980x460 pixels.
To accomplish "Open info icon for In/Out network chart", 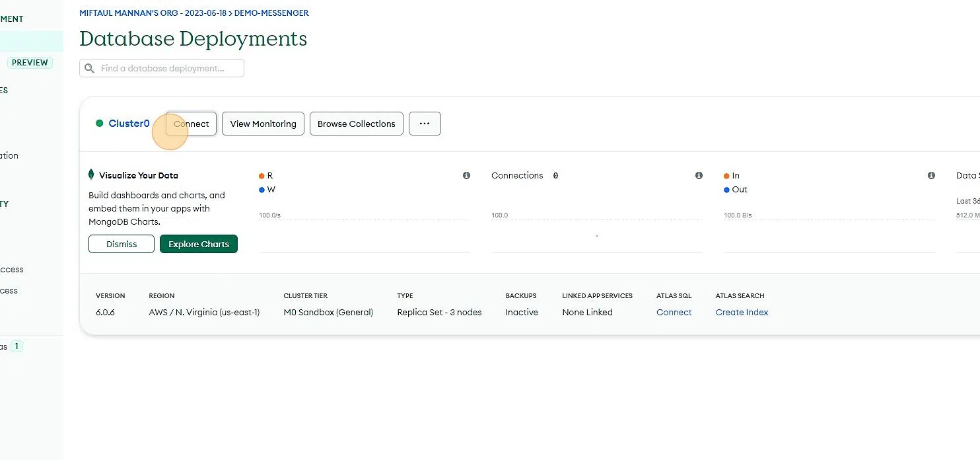I will [931, 175].
